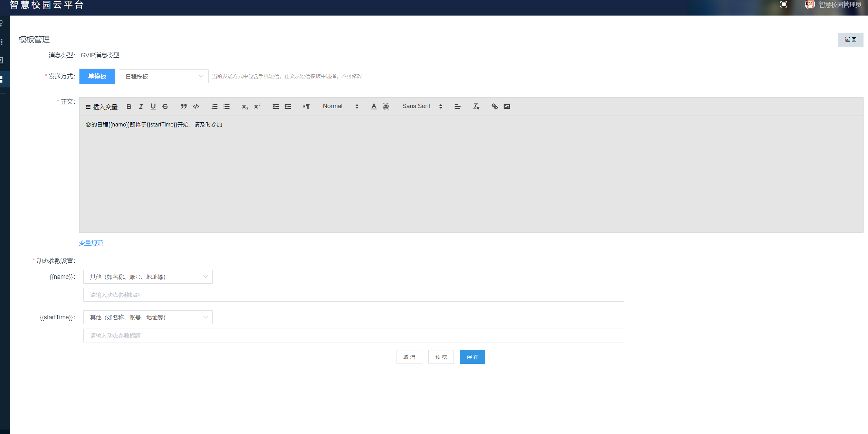Apply superscript formatting
Screen dimensions: 868x434
pyautogui.click(x=257, y=106)
